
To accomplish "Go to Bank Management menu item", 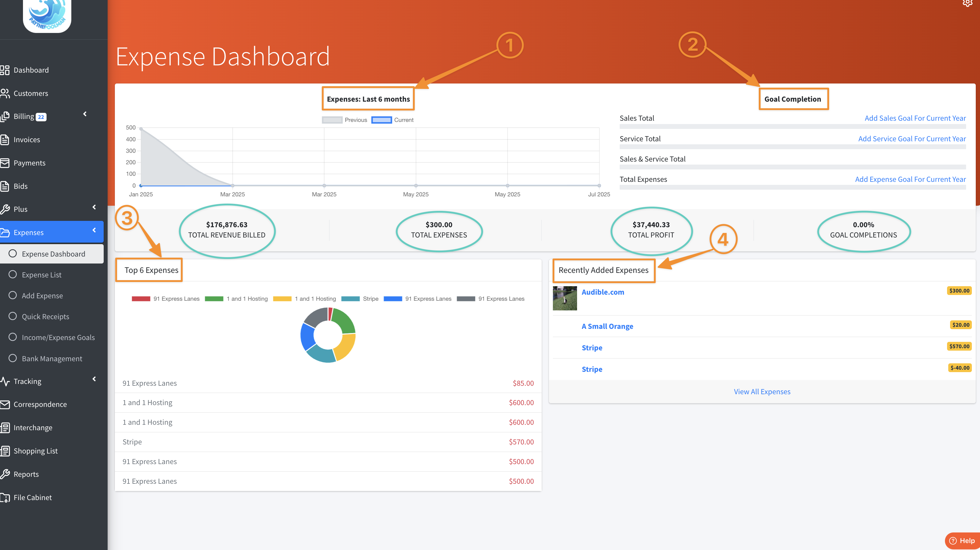I will [52, 358].
